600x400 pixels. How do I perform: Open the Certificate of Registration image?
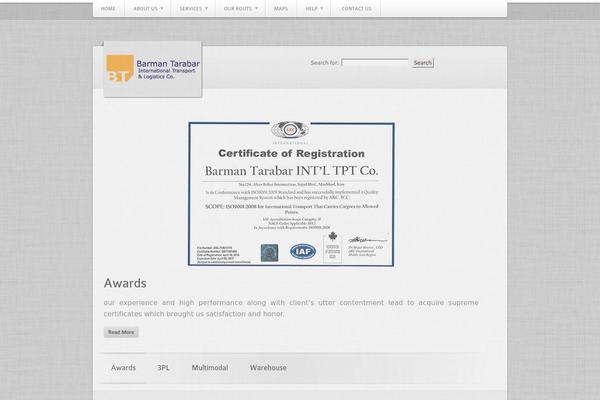click(x=291, y=193)
